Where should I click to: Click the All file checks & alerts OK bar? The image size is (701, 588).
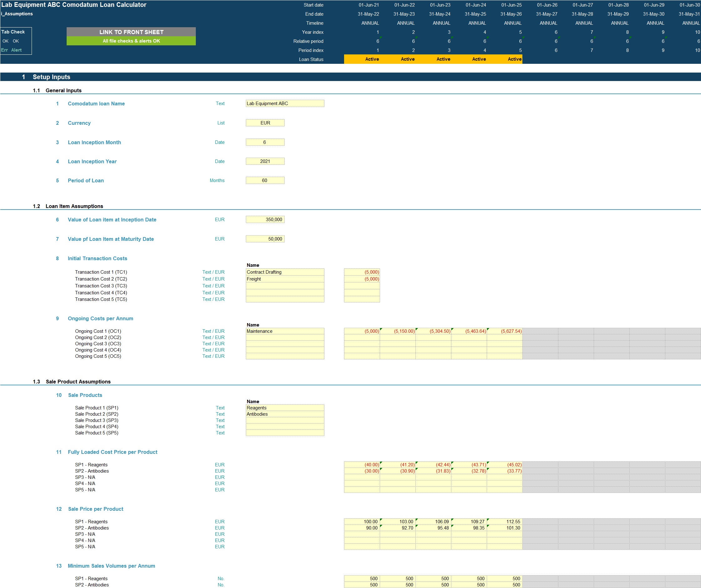coord(131,41)
